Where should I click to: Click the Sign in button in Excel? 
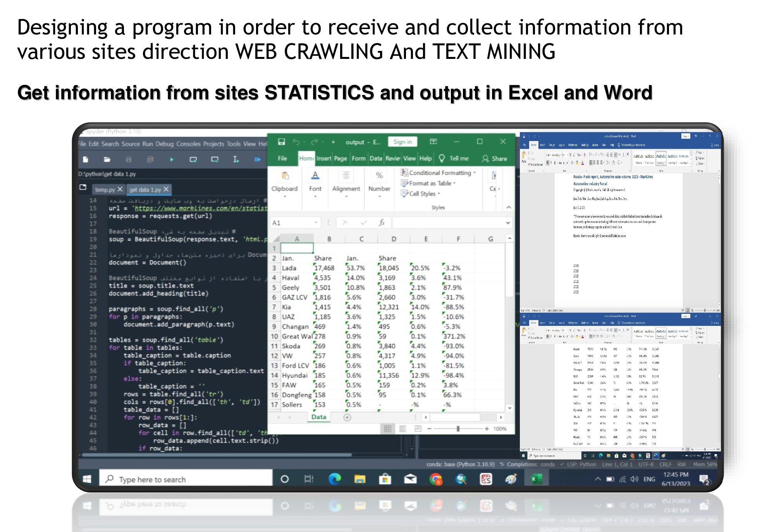tap(402, 142)
